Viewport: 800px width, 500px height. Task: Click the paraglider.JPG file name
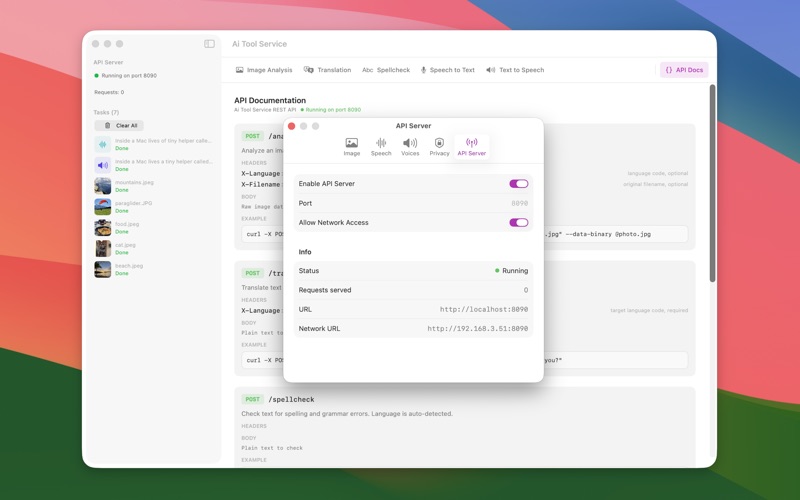(x=134, y=203)
